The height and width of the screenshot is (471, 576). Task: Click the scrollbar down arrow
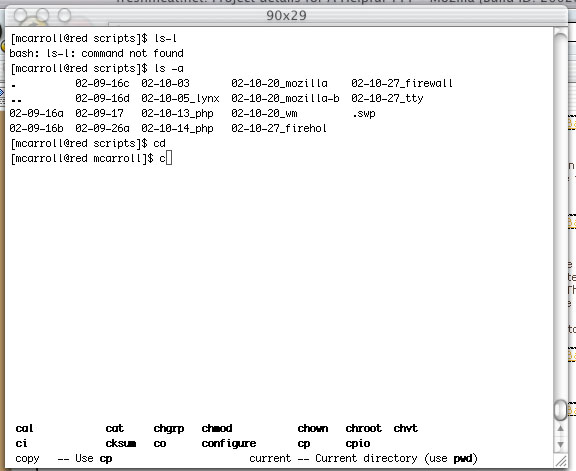click(560, 445)
